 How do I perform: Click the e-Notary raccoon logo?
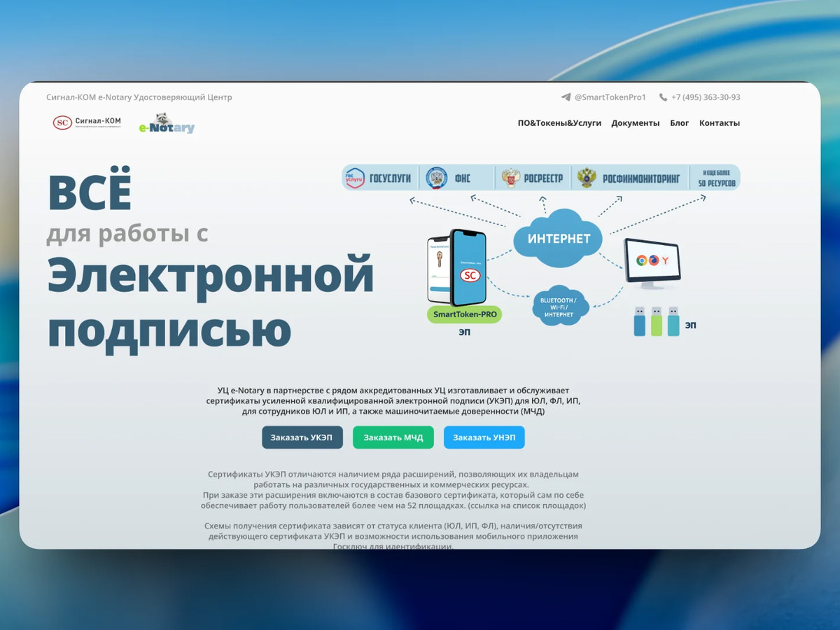click(167, 124)
